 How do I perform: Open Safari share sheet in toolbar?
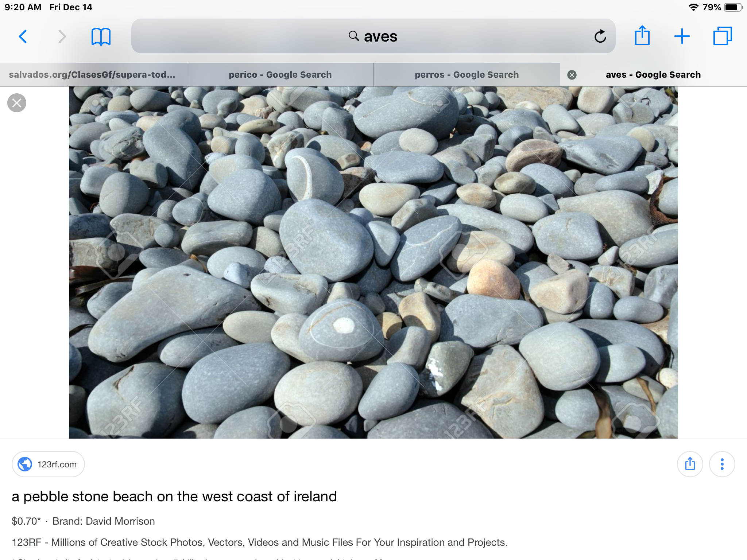[642, 36]
